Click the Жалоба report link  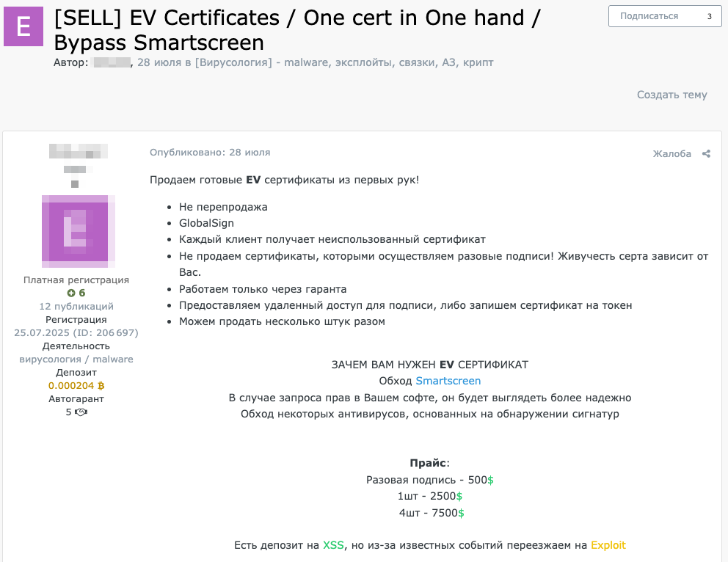click(x=672, y=153)
